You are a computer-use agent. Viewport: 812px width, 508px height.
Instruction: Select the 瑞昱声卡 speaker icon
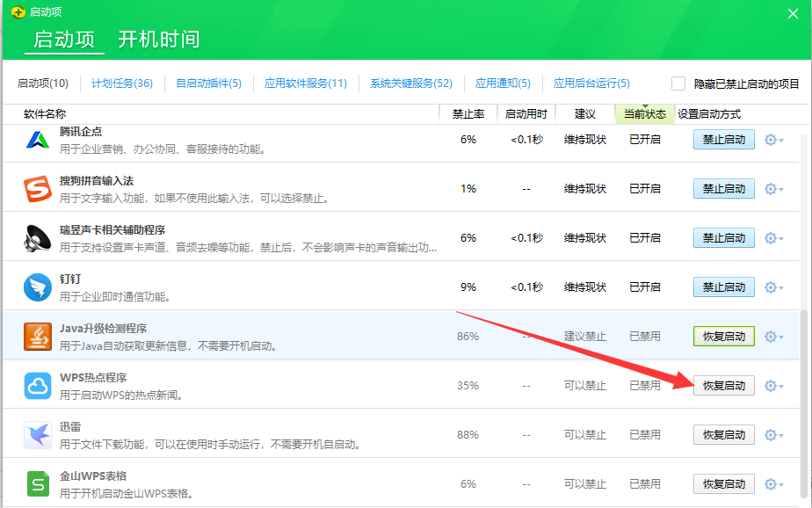point(37,237)
